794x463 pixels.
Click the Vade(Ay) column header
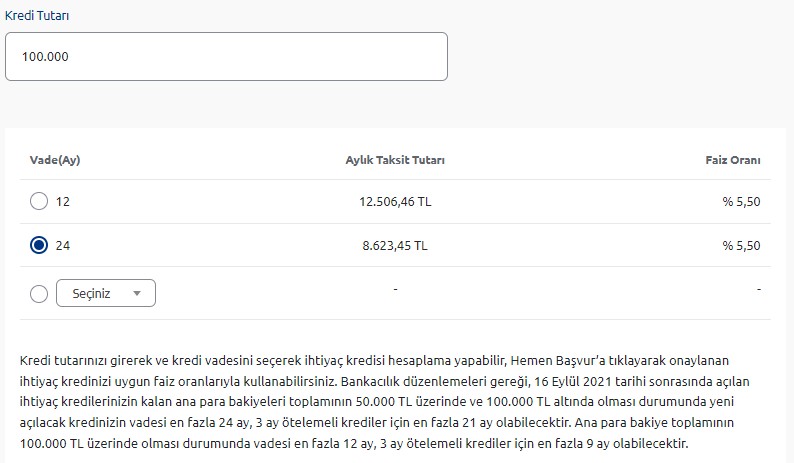pyautogui.click(x=55, y=160)
